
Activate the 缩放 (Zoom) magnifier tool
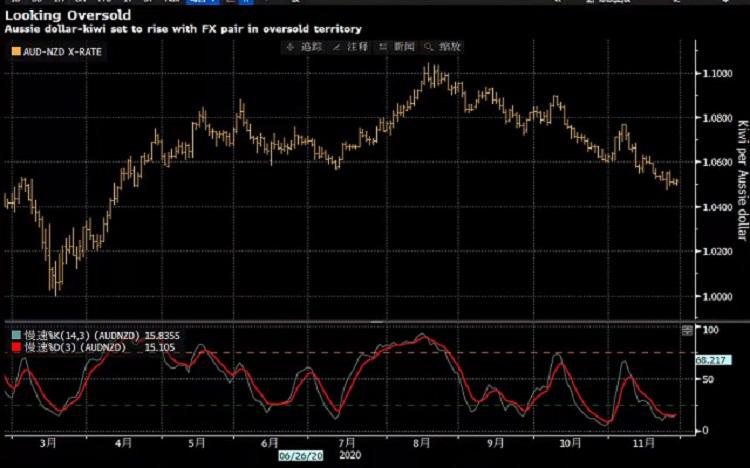pos(443,47)
